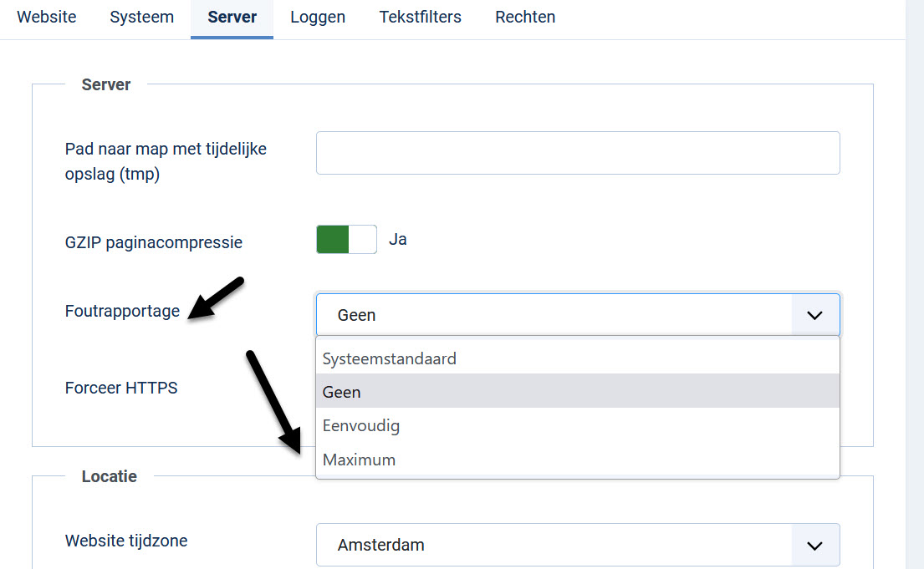Go to the Tekstfilters tab
Screen dimensions: 924x569
click(x=420, y=17)
